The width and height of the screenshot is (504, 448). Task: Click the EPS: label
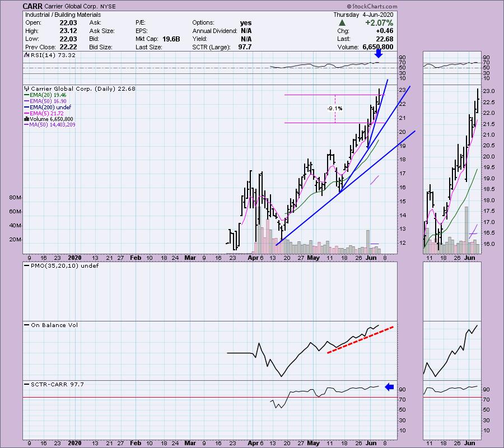click(x=142, y=31)
